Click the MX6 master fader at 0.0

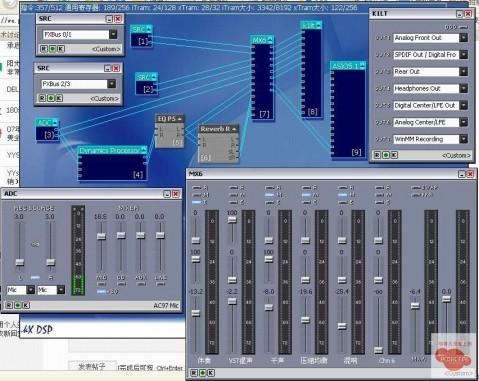pos(447,299)
